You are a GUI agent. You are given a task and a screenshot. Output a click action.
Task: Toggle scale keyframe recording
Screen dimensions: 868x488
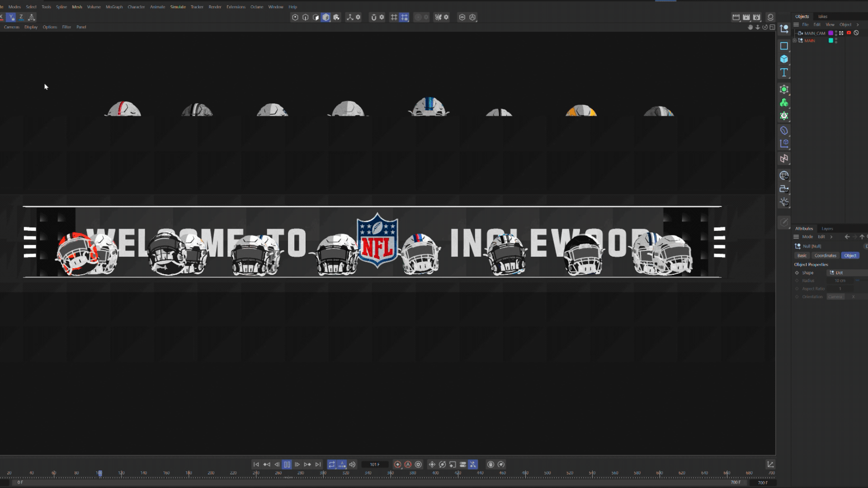pyautogui.click(x=453, y=465)
